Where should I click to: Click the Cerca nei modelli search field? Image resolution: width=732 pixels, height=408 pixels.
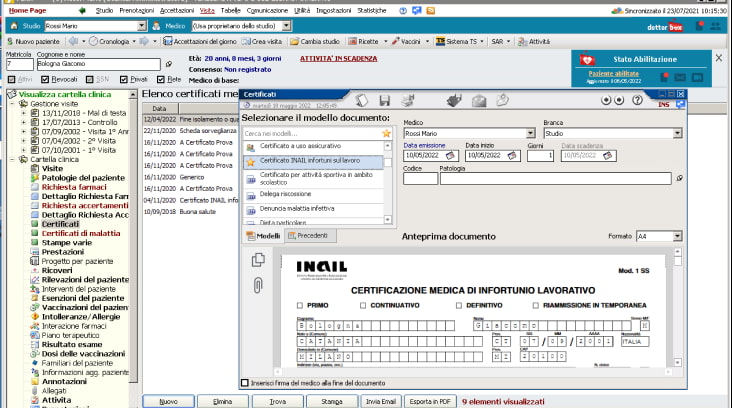[312, 134]
